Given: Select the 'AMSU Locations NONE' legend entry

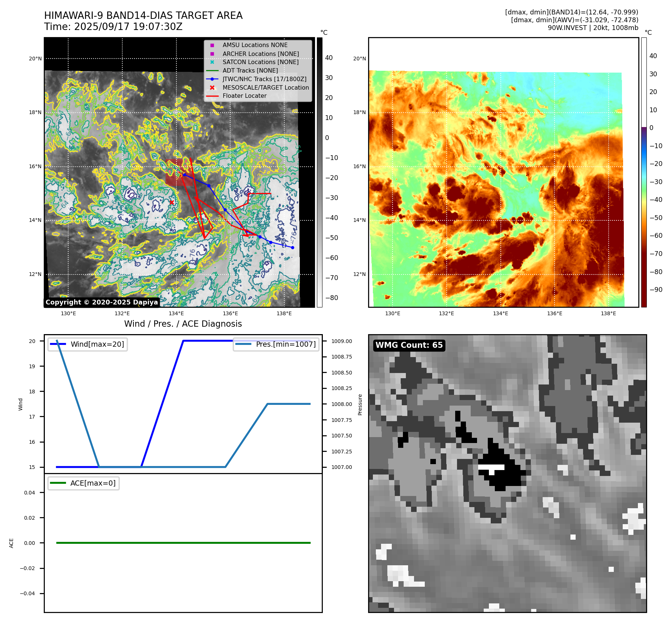Looking at the screenshot, I should click(255, 45).
